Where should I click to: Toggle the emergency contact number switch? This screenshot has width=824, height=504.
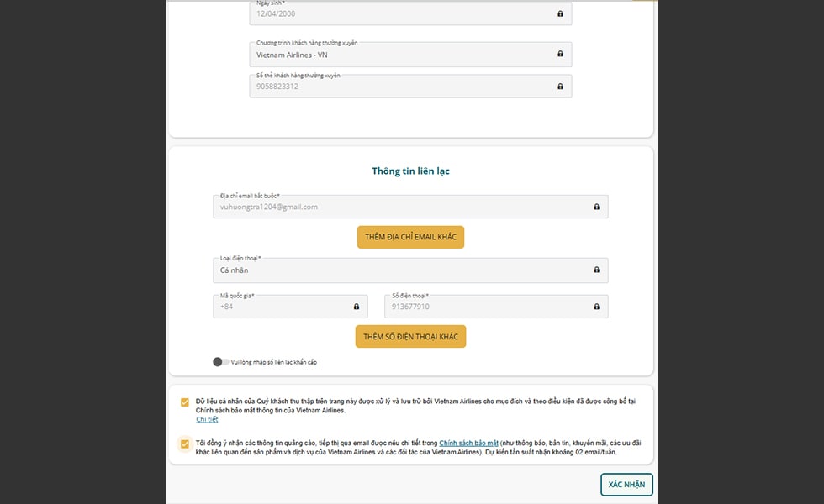click(220, 362)
